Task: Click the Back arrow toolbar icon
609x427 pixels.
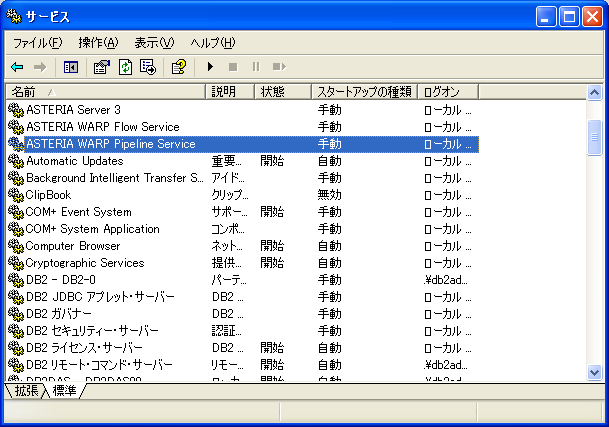Action: (17, 67)
